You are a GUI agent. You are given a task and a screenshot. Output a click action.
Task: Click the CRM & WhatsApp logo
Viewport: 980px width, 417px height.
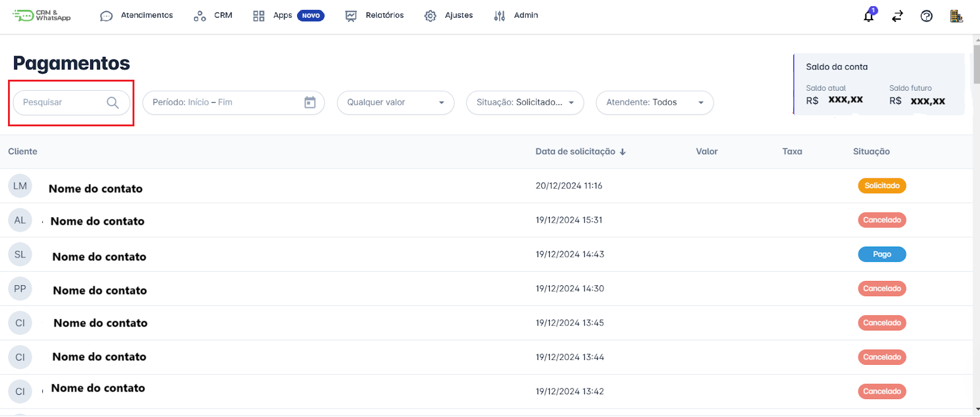point(42,15)
